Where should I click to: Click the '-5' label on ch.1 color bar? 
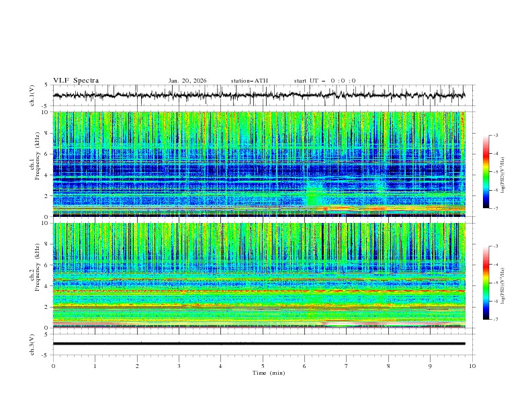point(496,172)
